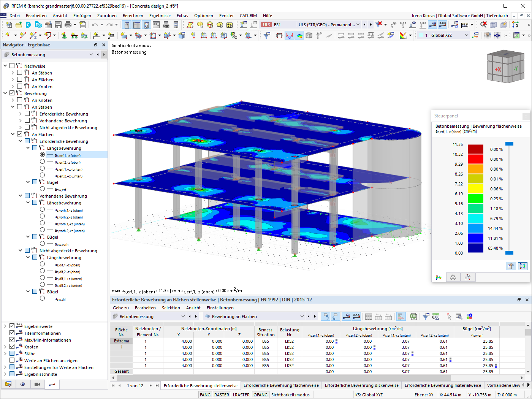Click the Dlubal blocks cloud icon
Viewport: 532px width, 399px height.
[38, 25]
